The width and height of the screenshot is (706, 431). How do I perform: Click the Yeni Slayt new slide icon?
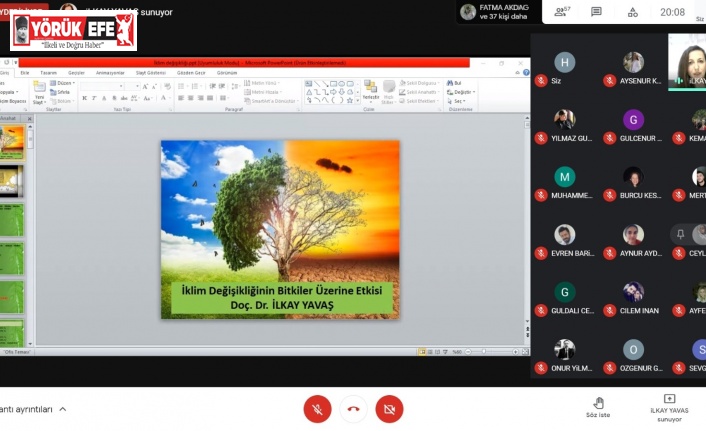[x=39, y=86]
